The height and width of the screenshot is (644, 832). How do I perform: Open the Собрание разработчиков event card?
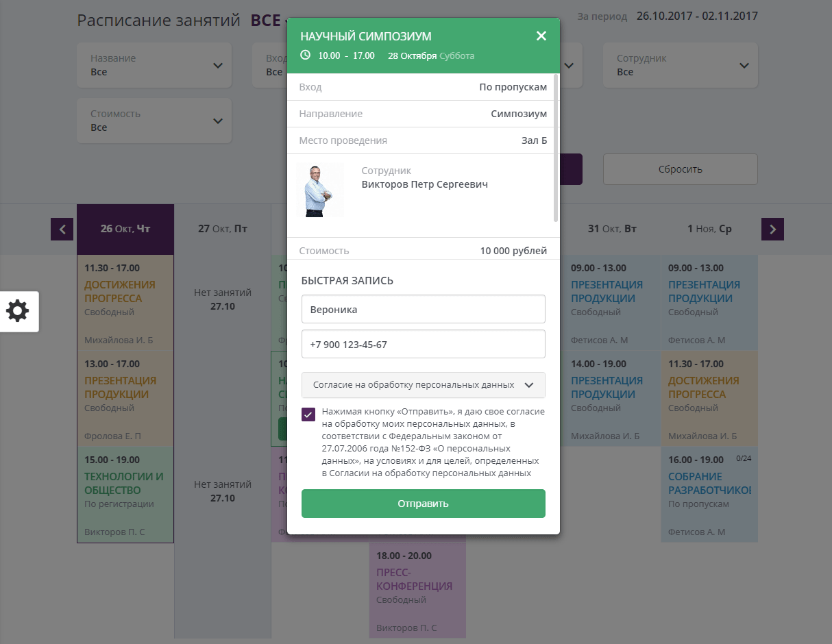coord(709,495)
